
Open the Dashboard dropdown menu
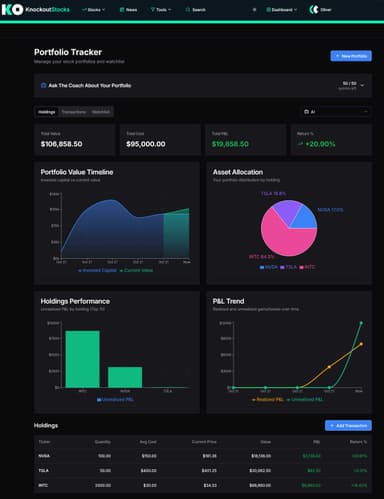click(x=282, y=10)
